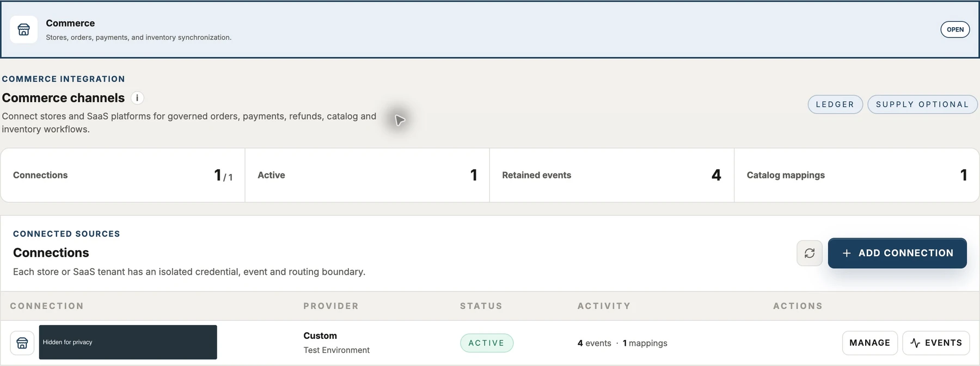This screenshot has width=980, height=366.
Task: Click the COMMERCE INTEGRATION label
Action: 64,79
